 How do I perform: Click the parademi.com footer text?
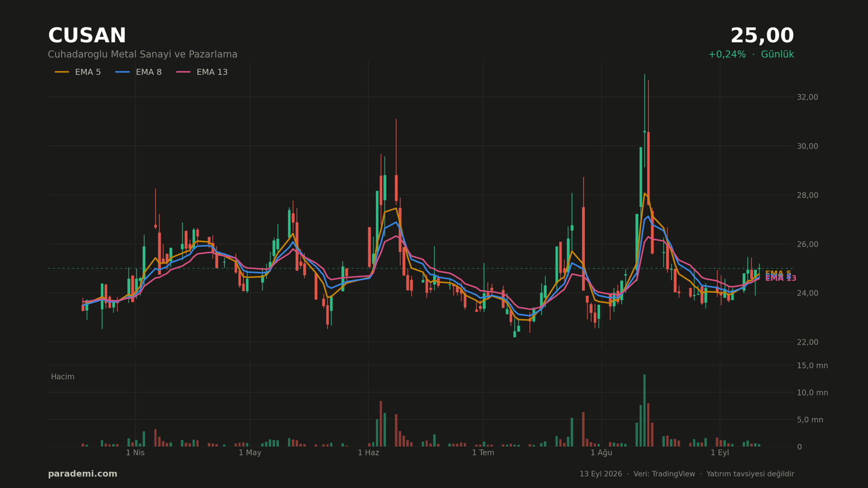(x=82, y=474)
